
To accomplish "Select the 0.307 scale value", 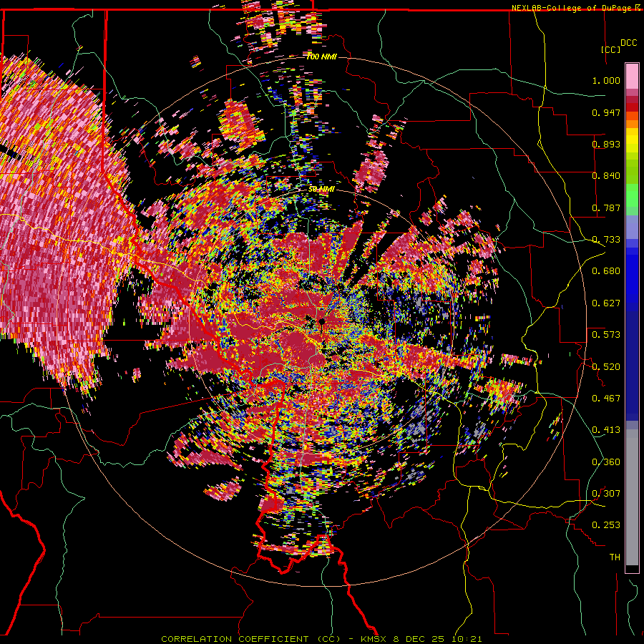I will point(606,493).
